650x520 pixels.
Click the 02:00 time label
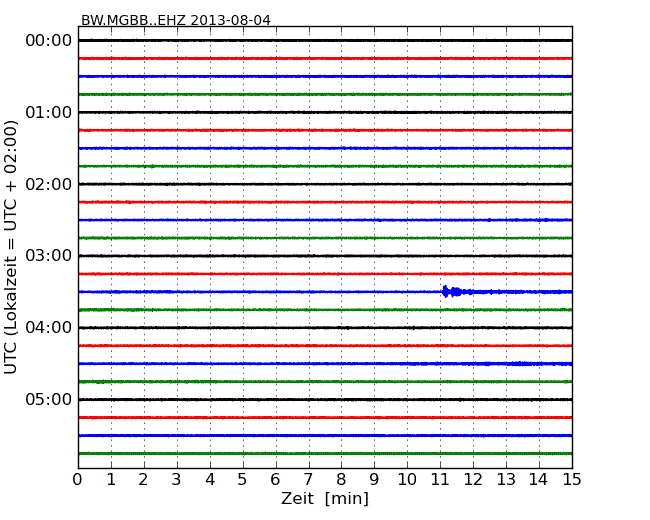point(49,184)
